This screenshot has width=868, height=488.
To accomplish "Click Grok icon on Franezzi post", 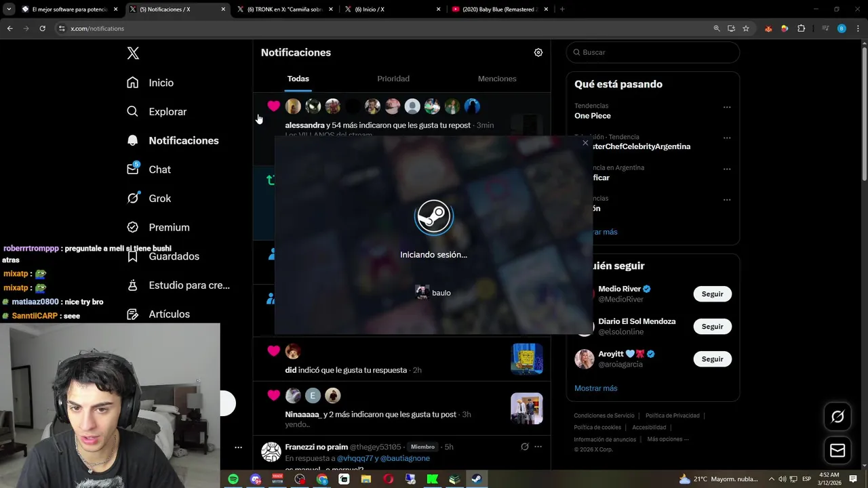I will pos(524,447).
